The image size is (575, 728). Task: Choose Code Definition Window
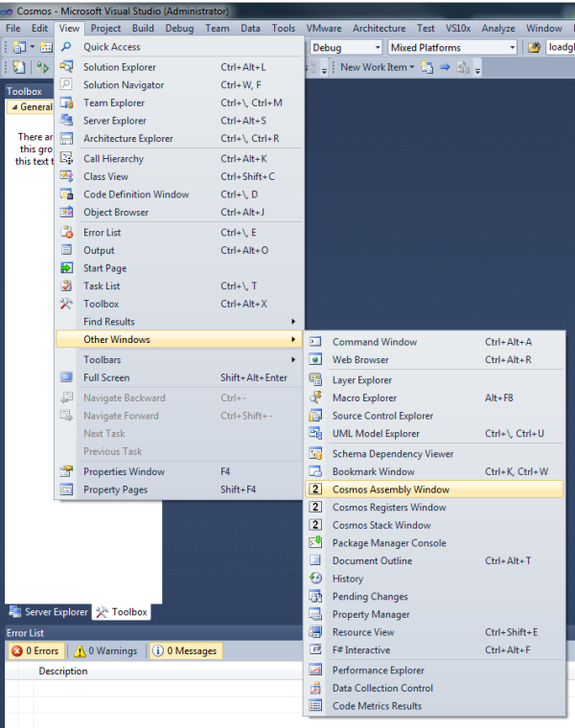(179, 194)
